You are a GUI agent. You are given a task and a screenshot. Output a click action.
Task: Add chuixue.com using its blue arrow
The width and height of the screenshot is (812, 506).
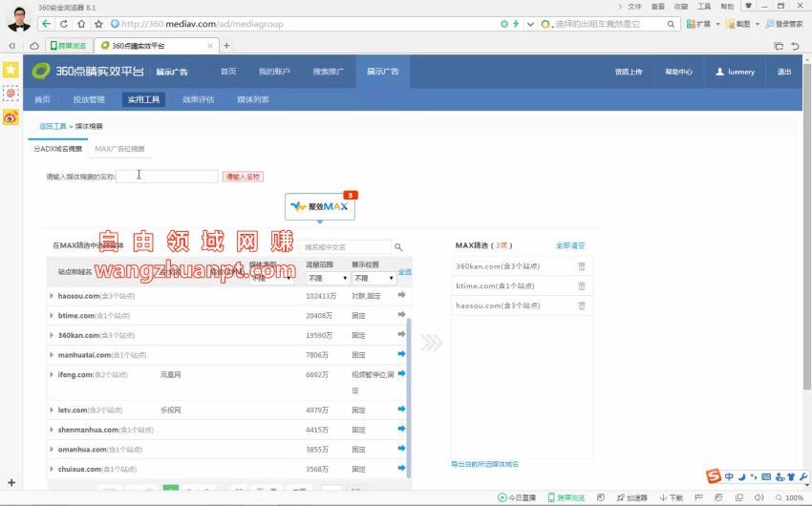point(401,468)
